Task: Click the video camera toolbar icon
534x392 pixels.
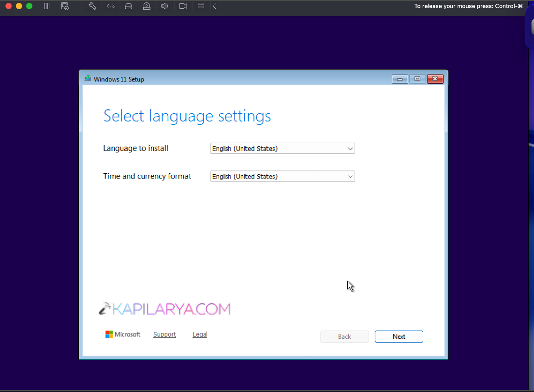Action: point(182,6)
